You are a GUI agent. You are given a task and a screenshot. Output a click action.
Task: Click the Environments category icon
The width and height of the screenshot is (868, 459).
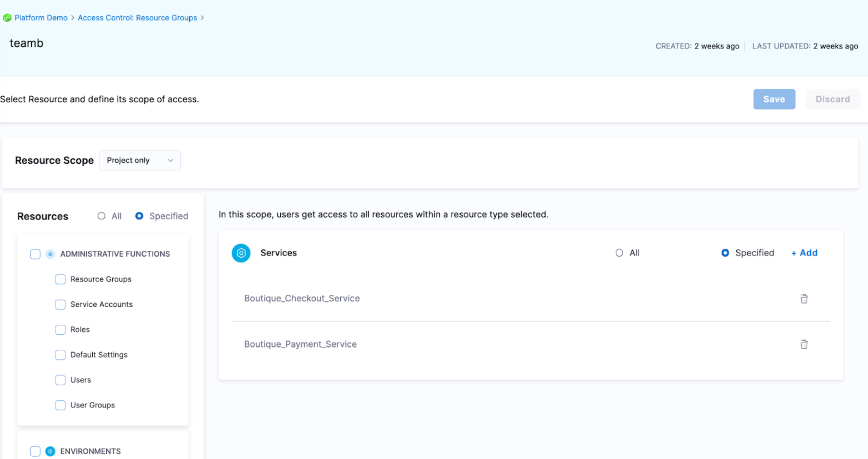coord(50,451)
